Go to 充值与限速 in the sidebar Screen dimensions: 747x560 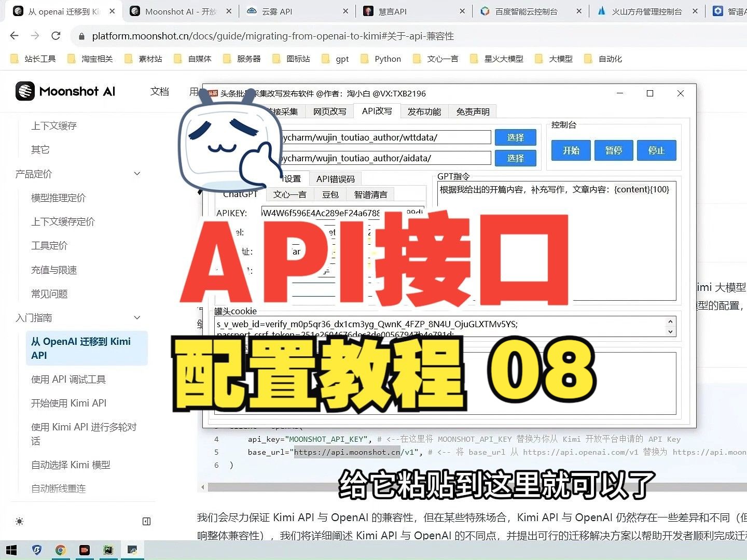click(54, 270)
